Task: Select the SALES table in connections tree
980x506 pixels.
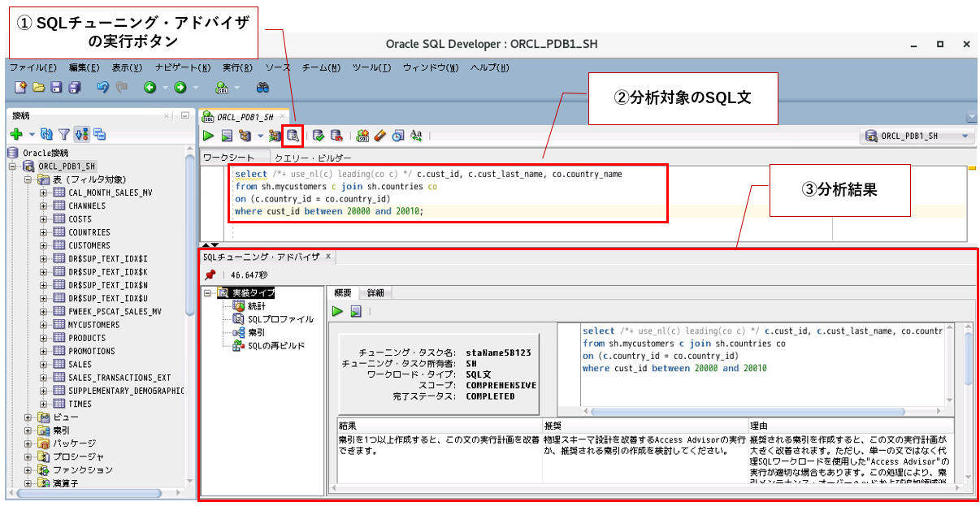Action: click(x=80, y=365)
